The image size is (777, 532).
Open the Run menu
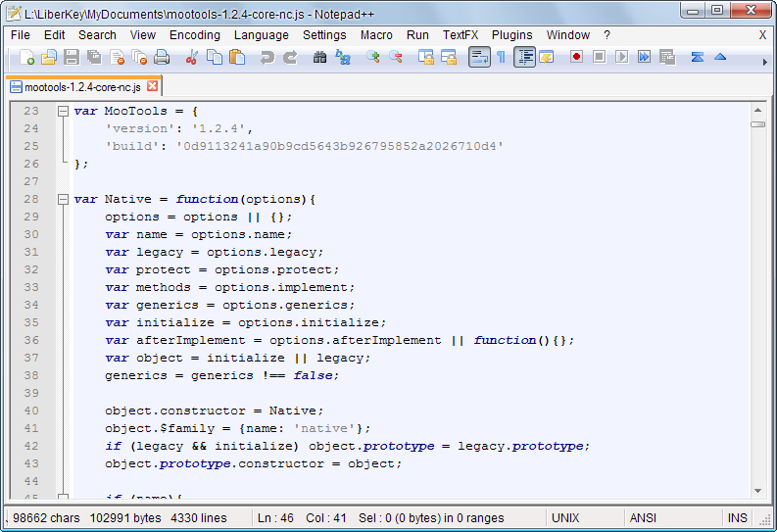pyautogui.click(x=417, y=35)
